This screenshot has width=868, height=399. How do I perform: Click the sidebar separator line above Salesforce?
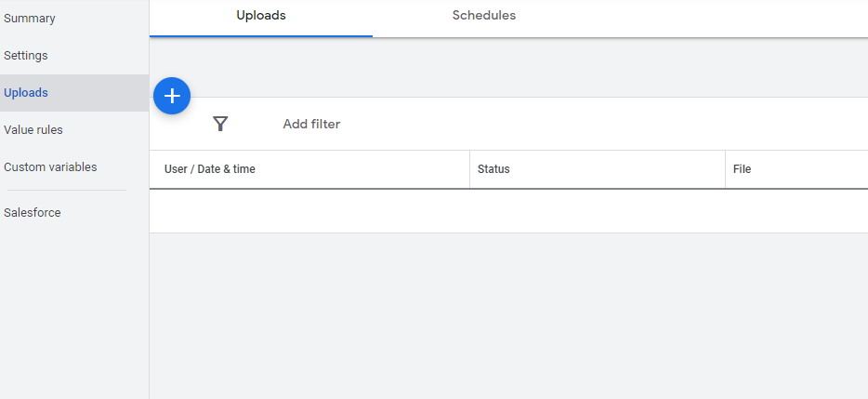[x=65, y=190]
